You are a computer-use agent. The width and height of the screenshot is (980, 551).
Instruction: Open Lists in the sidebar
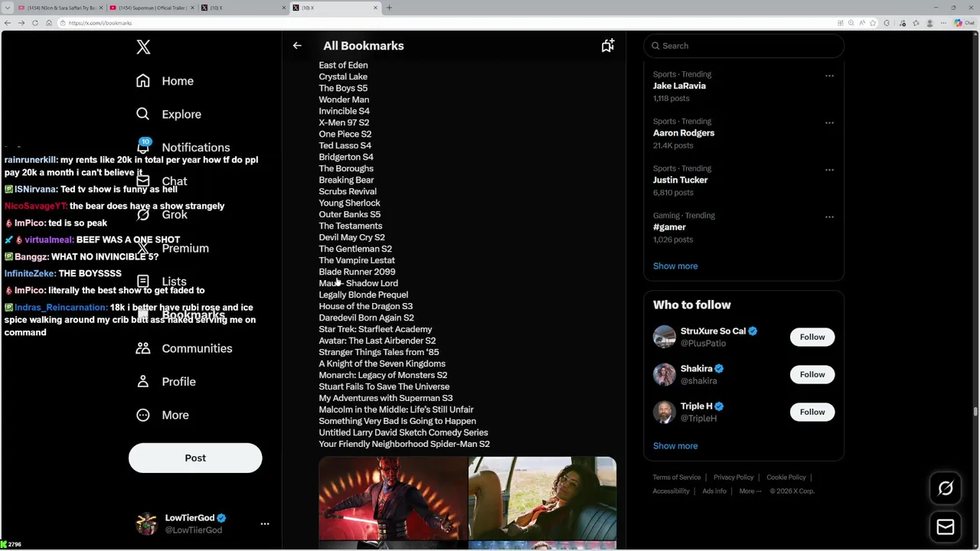tap(161, 282)
